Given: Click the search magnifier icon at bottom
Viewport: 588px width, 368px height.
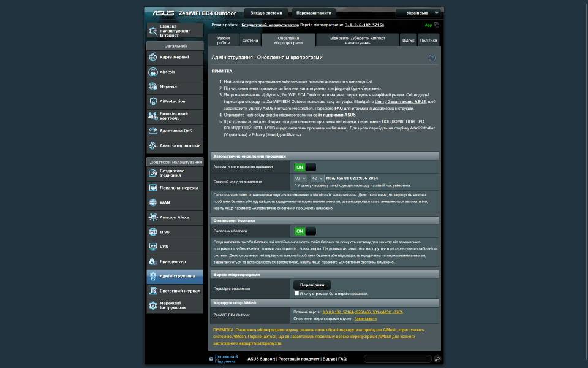Looking at the screenshot, I should click(437, 359).
